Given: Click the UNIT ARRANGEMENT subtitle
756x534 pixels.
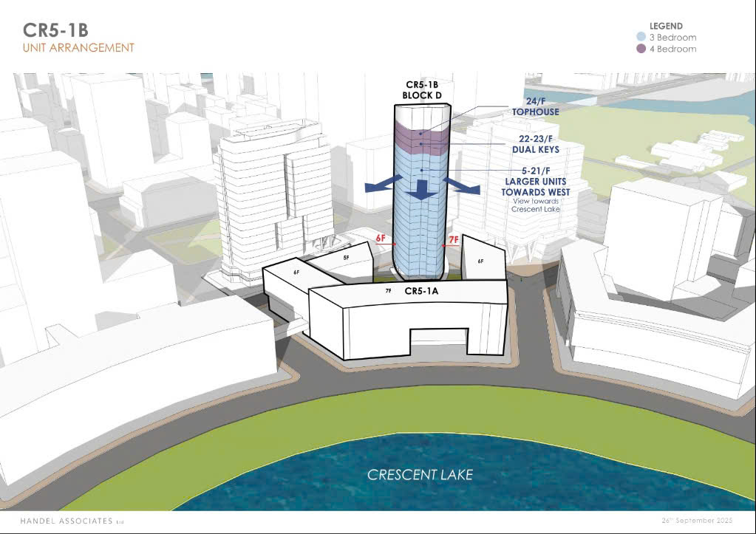Looking at the screenshot, I should click(x=79, y=48).
